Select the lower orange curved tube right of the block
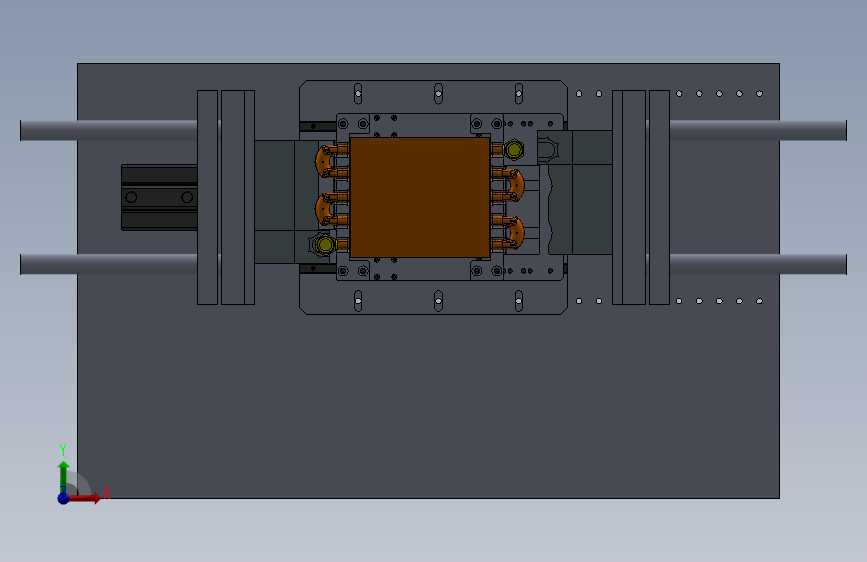Screen dimensions: 867x562 516,233
